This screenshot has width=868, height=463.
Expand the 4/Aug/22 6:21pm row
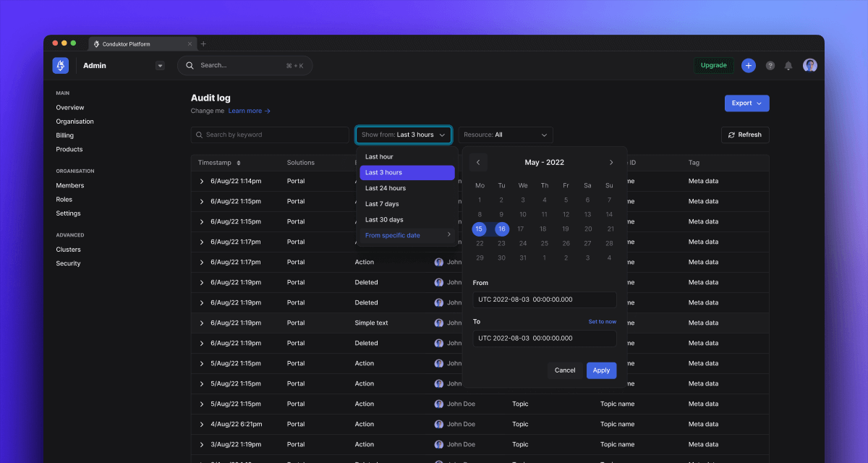tap(202, 425)
